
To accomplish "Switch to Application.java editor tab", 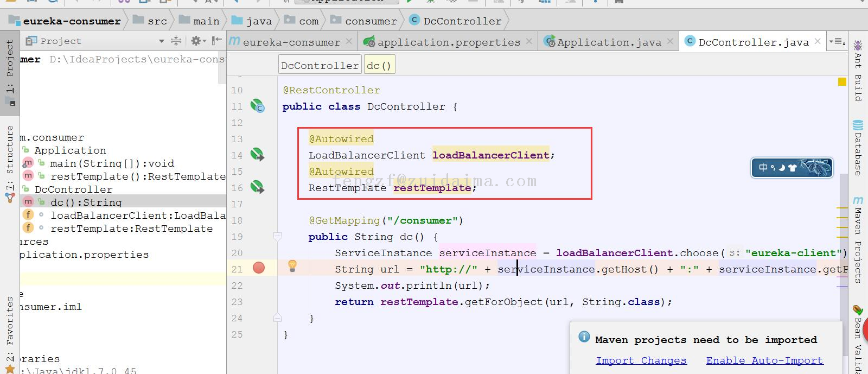I will click(x=609, y=42).
